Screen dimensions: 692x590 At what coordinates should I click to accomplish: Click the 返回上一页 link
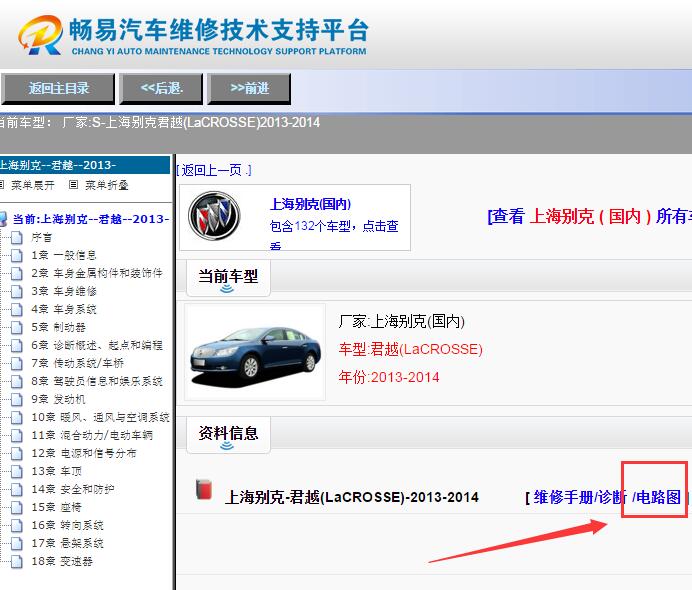point(214,170)
